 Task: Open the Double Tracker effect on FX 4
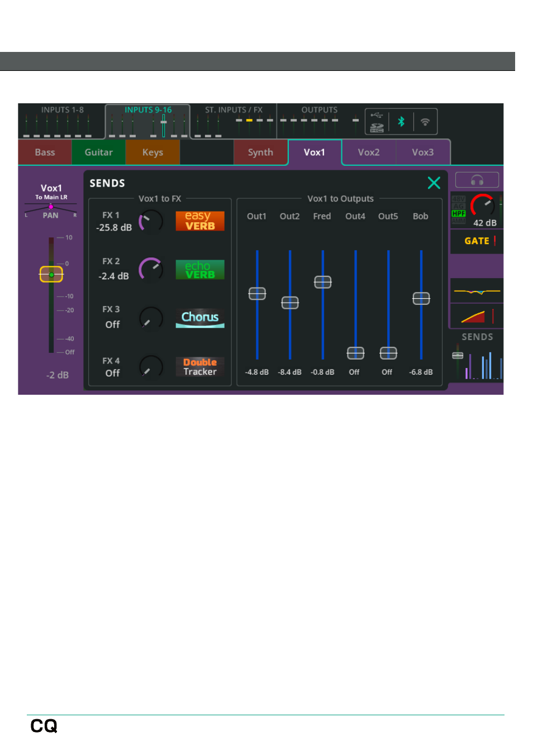(x=200, y=367)
